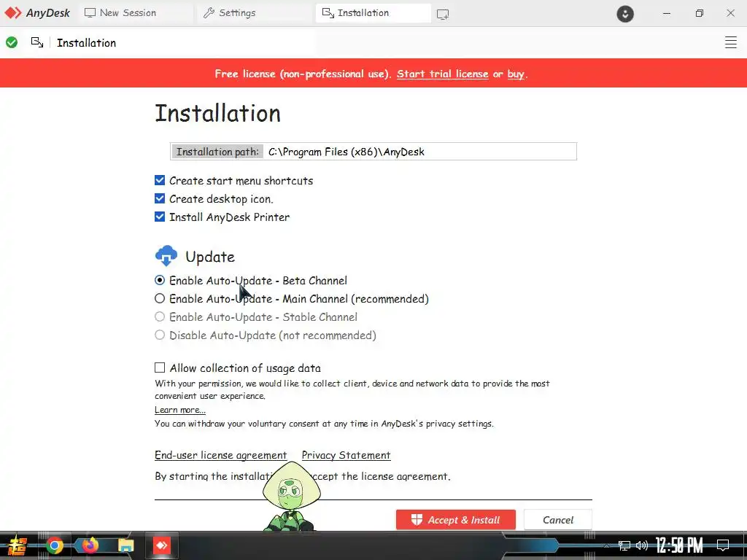Click the 12:58 PM taskbar clock

point(679,545)
